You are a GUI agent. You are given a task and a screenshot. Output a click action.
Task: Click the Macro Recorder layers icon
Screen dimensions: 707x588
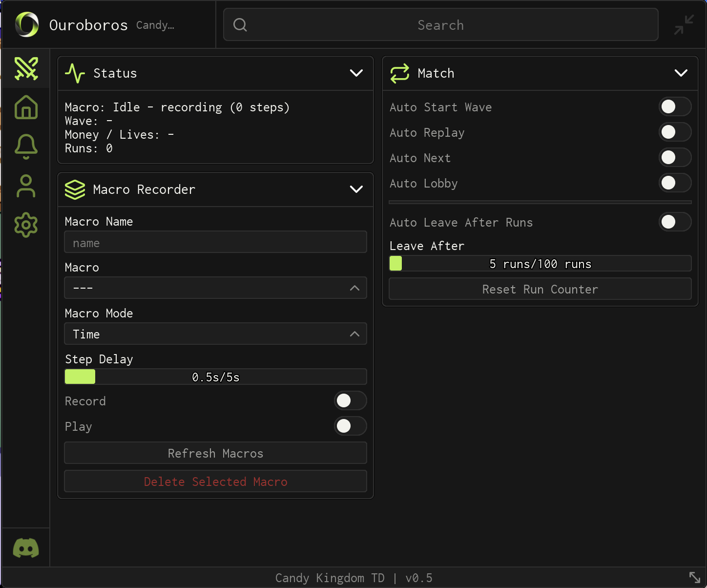[x=75, y=189]
